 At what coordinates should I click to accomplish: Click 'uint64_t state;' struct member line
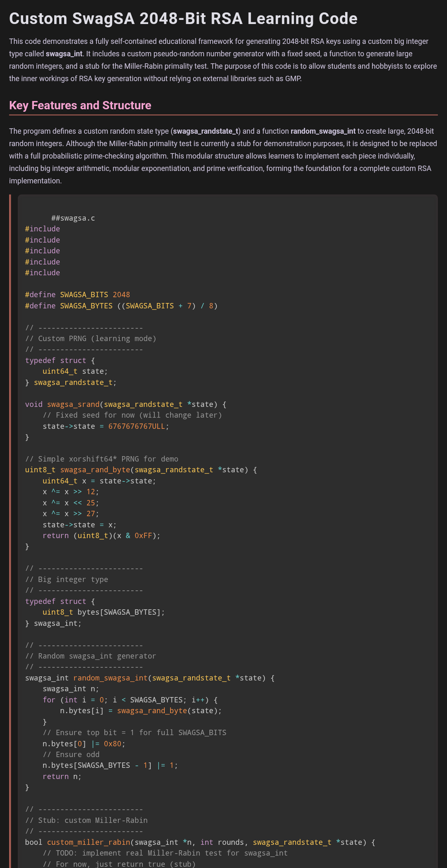75,371
